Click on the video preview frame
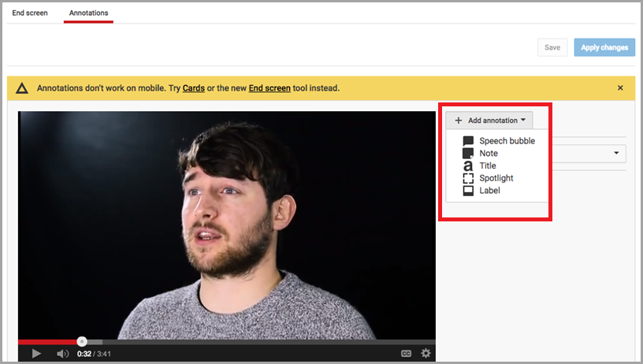The height and width of the screenshot is (364, 643). 227,225
